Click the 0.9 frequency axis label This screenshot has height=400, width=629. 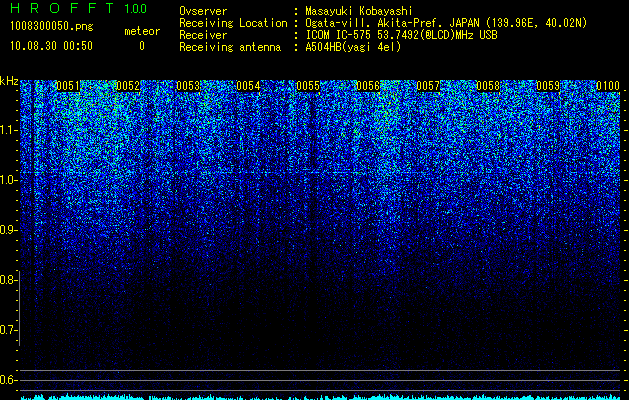point(8,230)
